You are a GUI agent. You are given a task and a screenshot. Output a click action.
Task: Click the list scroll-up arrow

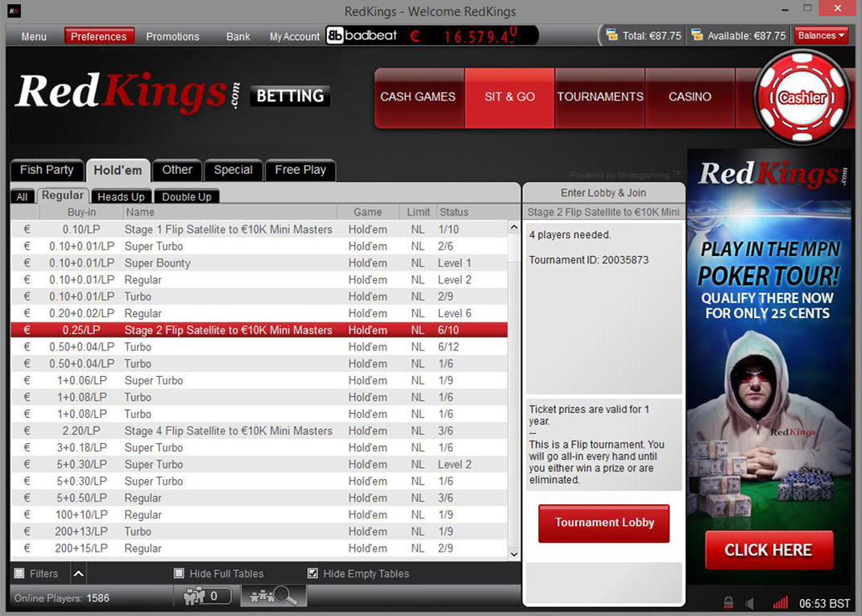[514, 227]
